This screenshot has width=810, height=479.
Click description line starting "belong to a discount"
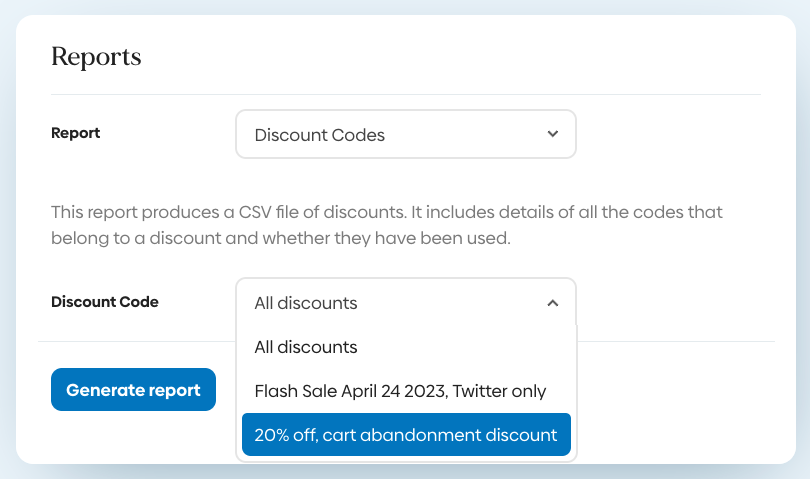[x=281, y=239]
